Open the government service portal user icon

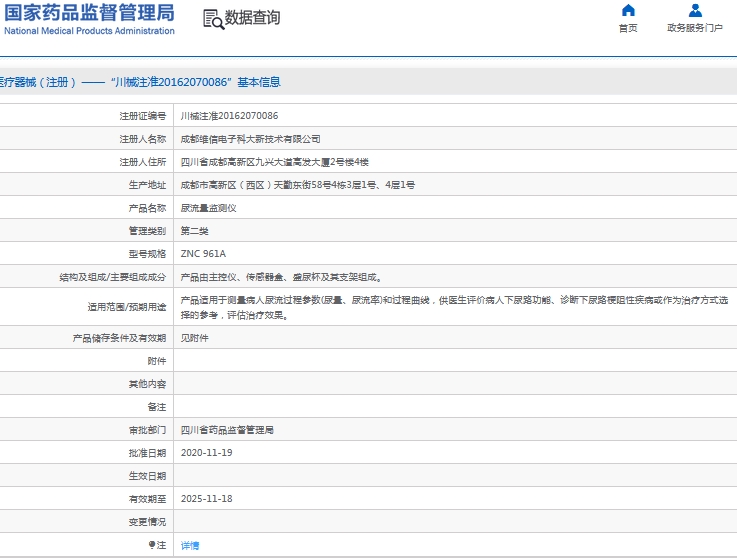[695, 10]
